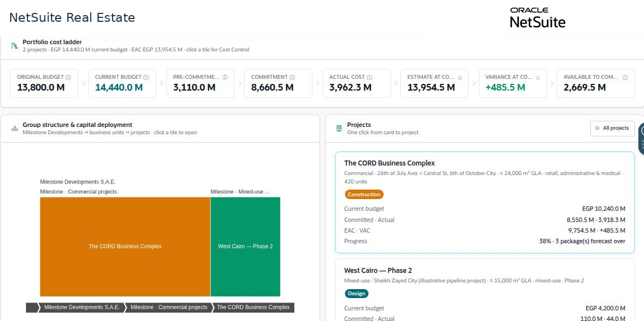Click the Portfolio cost ladder icon
This screenshot has width=644, height=321.
(x=15, y=45)
